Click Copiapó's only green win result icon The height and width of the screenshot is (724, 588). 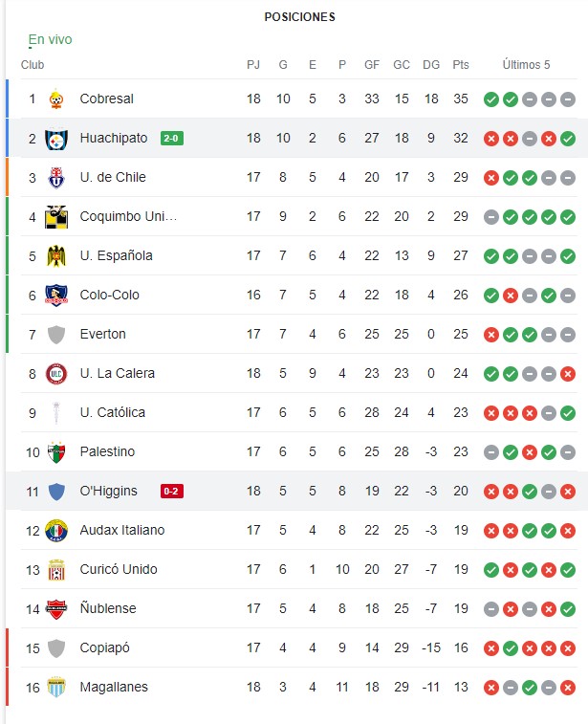pyautogui.click(x=510, y=648)
